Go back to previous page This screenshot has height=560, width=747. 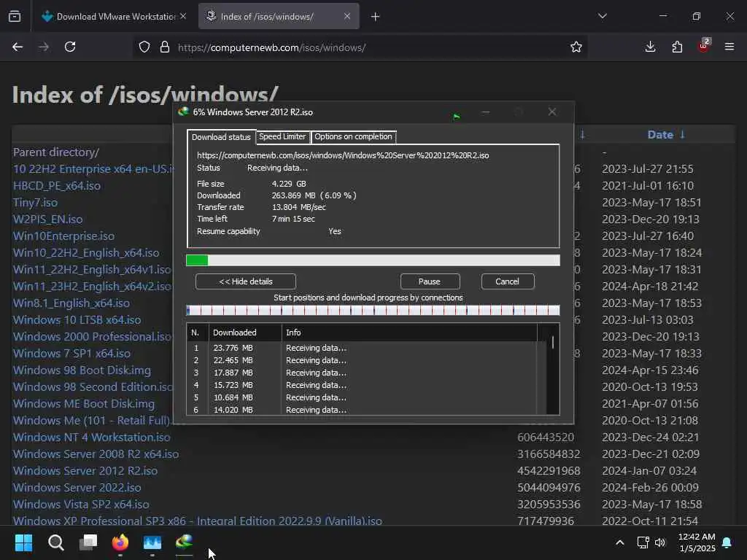[x=18, y=47]
